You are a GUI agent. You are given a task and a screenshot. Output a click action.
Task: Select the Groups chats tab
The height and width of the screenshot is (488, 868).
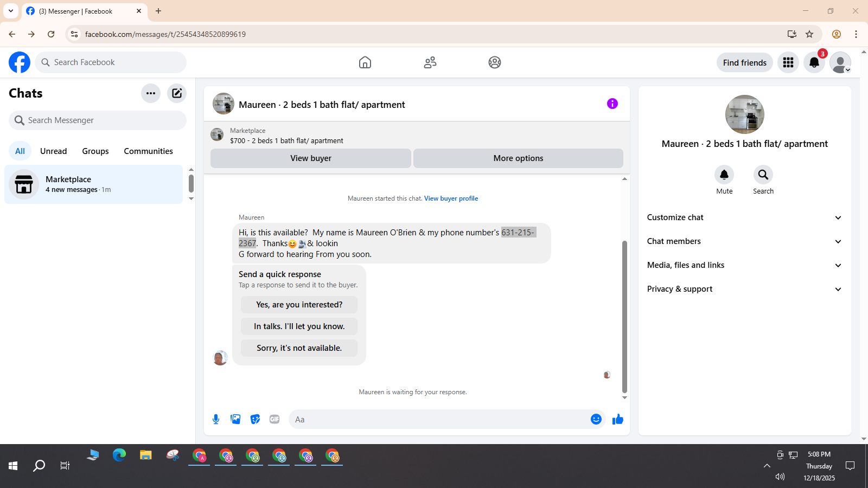point(95,151)
